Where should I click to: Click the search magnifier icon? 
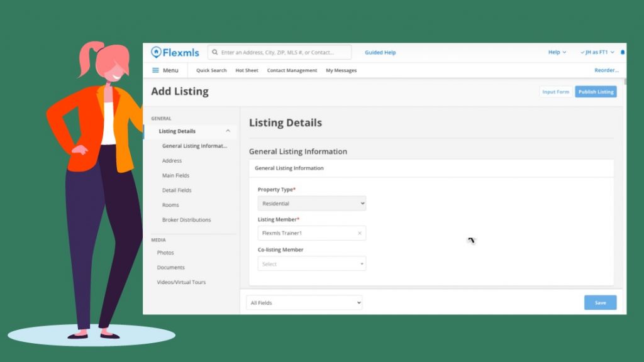[215, 52]
